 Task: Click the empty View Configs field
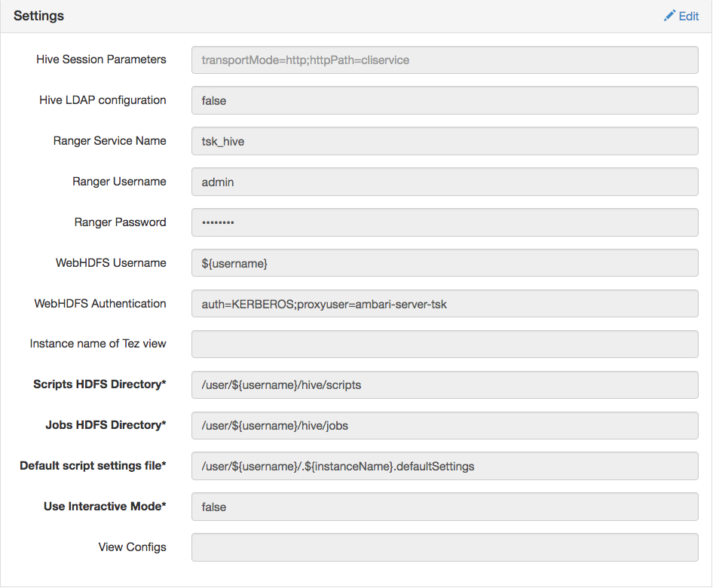[x=445, y=547]
